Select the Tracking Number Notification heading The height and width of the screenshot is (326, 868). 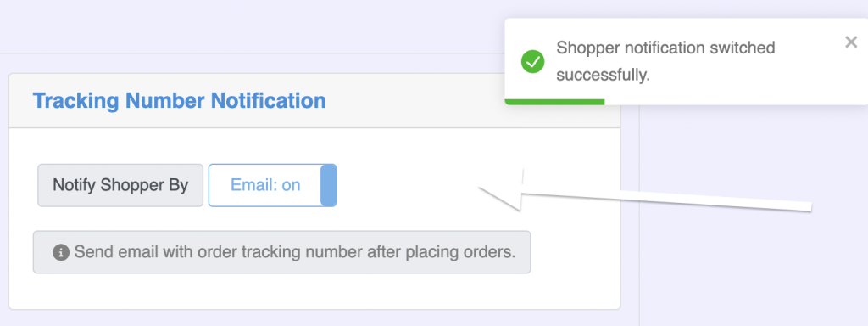point(180,101)
